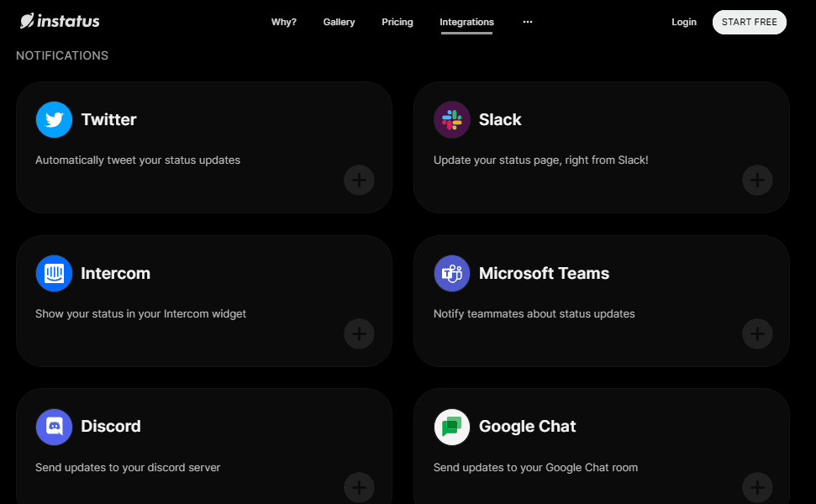816x504 pixels.
Task: Click the Twitter bird logo icon
Action: pyautogui.click(x=54, y=119)
